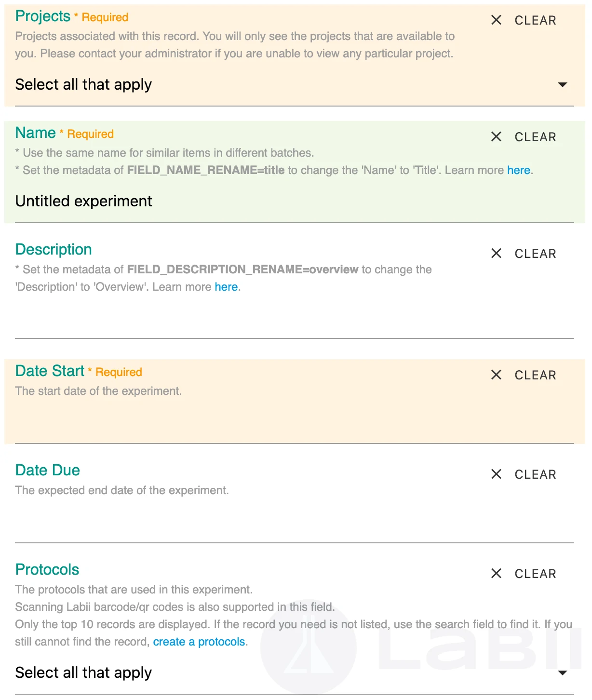Follow the 'create a protocols' link
The image size is (592, 700).
(x=199, y=642)
